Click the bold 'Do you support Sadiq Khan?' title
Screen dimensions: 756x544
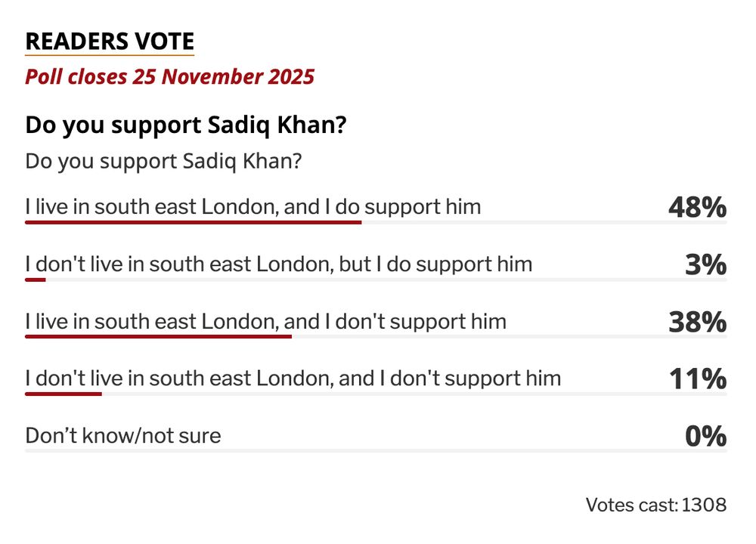[186, 125]
